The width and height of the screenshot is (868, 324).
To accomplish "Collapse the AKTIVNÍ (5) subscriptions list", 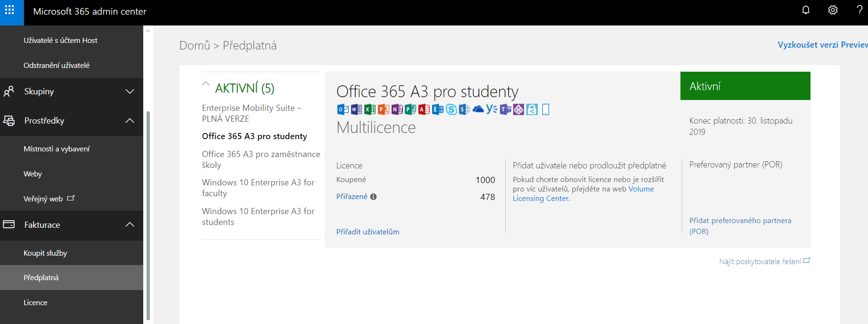I will pyautogui.click(x=206, y=84).
